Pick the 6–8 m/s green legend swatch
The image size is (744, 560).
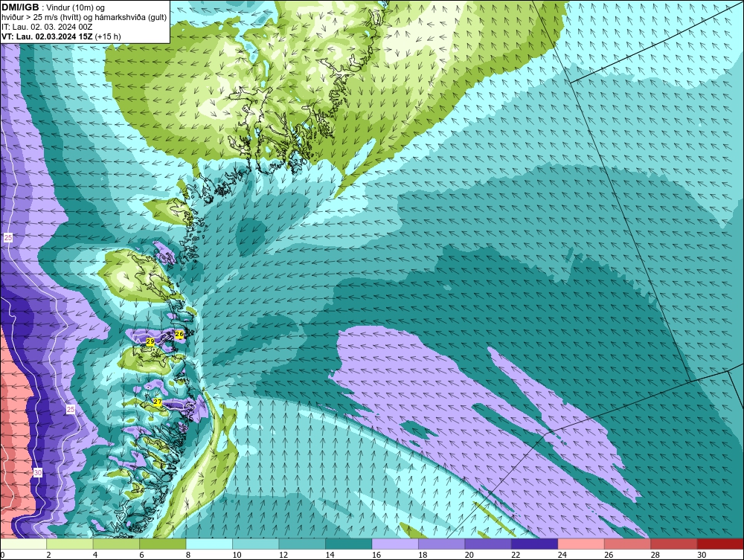point(163,544)
